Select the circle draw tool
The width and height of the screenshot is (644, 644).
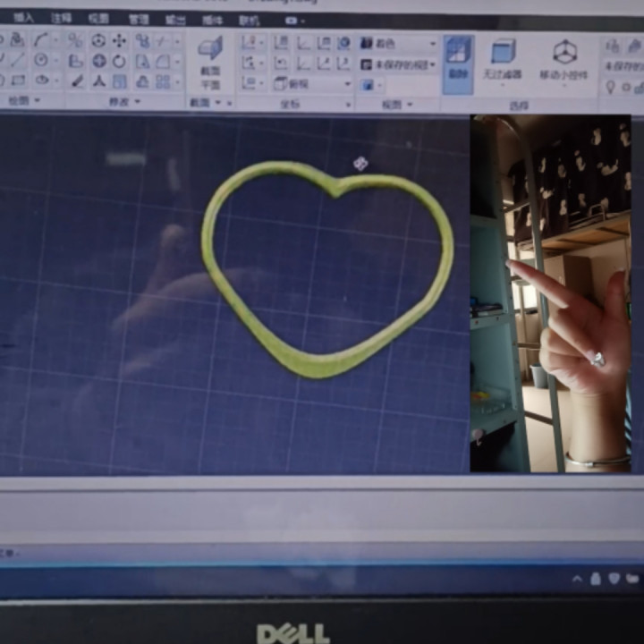(x=41, y=60)
